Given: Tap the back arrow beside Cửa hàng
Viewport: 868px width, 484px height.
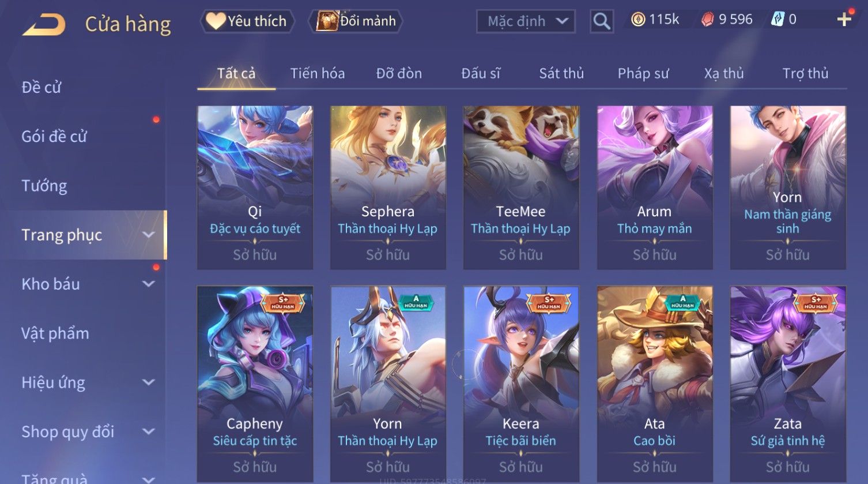Looking at the screenshot, I should coord(44,25).
